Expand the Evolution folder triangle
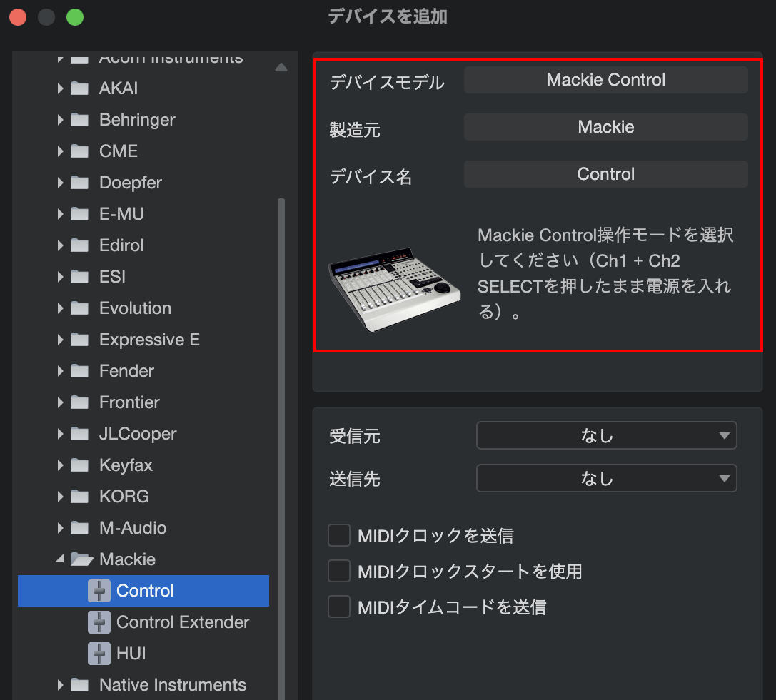 tap(61, 308)
